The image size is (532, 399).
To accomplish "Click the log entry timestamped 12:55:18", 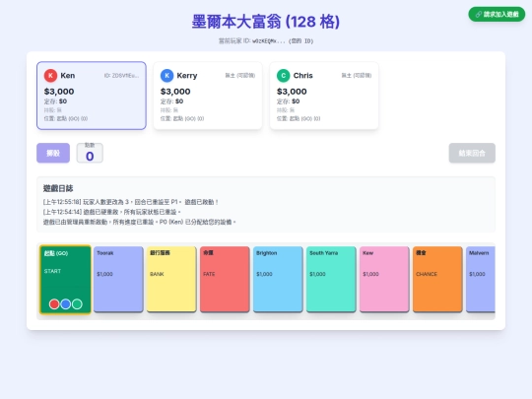I will (x=131, y=202).
